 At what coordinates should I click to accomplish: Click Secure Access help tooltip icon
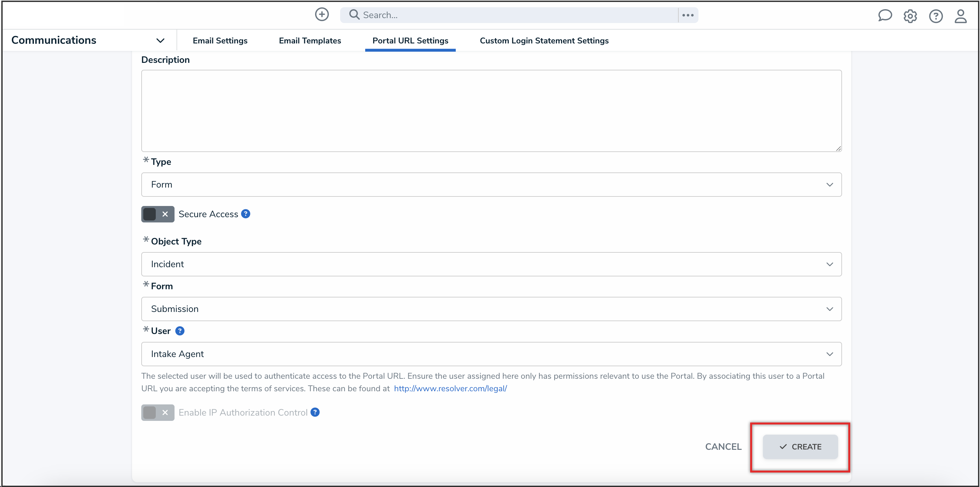[x=246, y=214]
